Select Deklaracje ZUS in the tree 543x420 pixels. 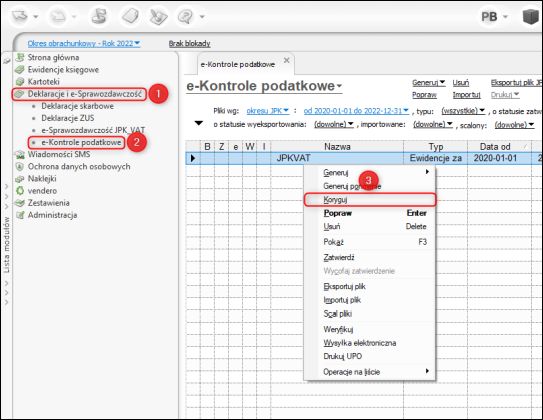(x=68, y=118)
